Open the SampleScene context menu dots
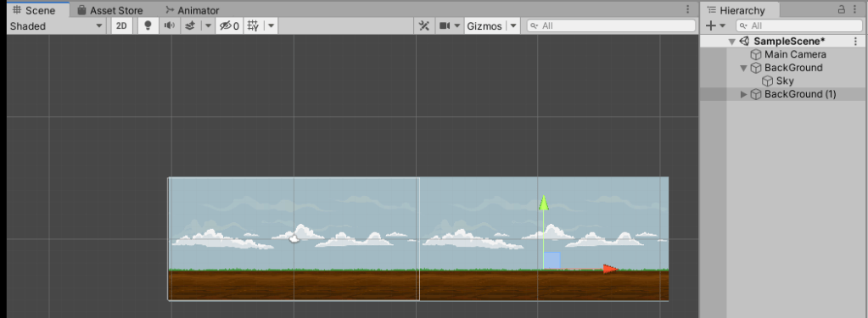Image resolution: width=868 pixels, height=318 pixels. pos(856,42)
